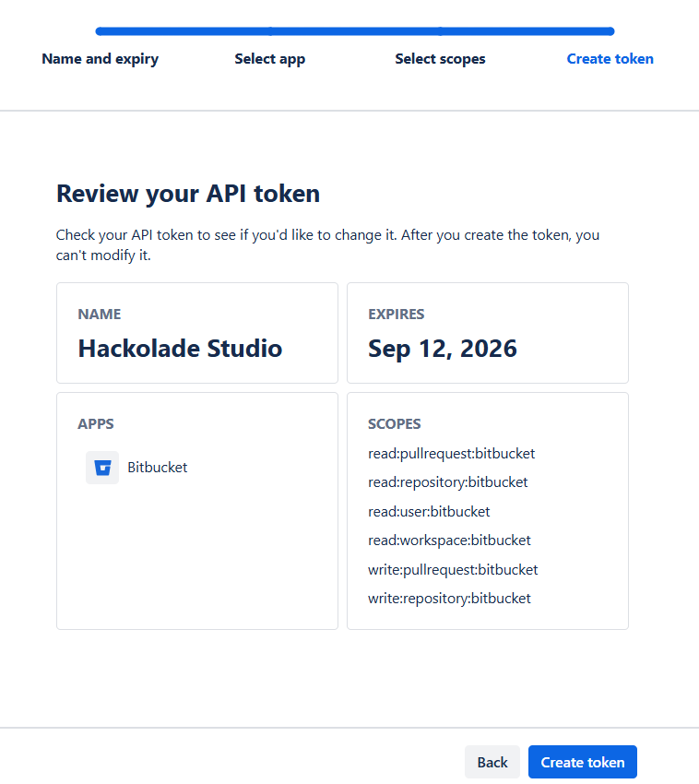Click the 'Review your API token' heading
699x784 pixels.
point(188,194)
